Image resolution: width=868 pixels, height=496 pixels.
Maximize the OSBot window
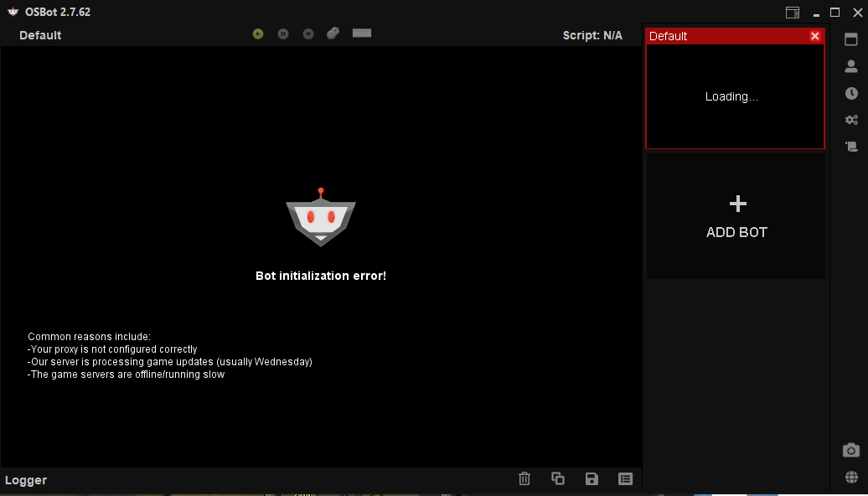834,13
